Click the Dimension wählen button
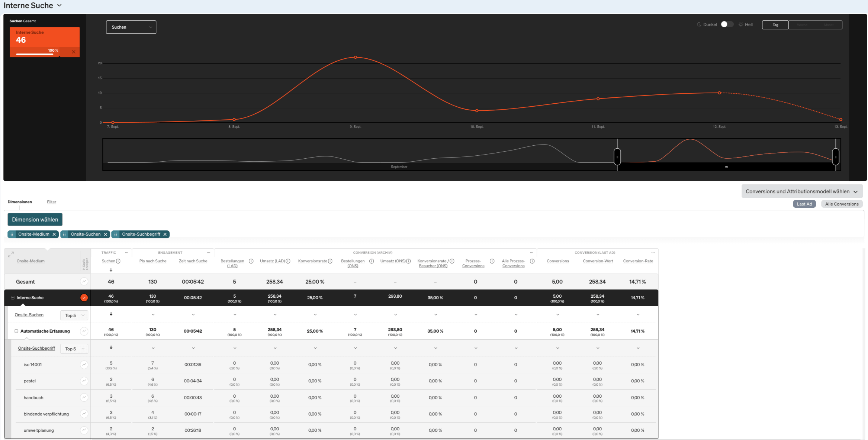868x440 pixels. click(x=35, y=220)
